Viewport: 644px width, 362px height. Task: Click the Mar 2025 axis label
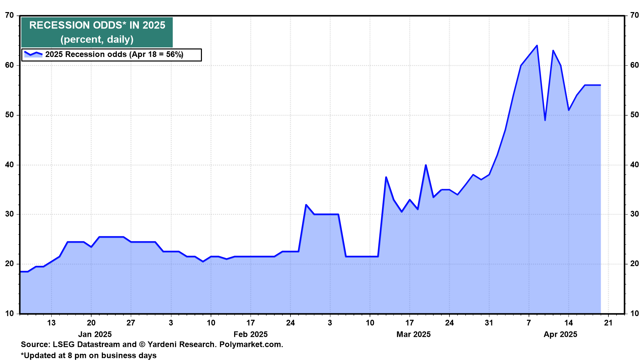click(x=414, y=334)
